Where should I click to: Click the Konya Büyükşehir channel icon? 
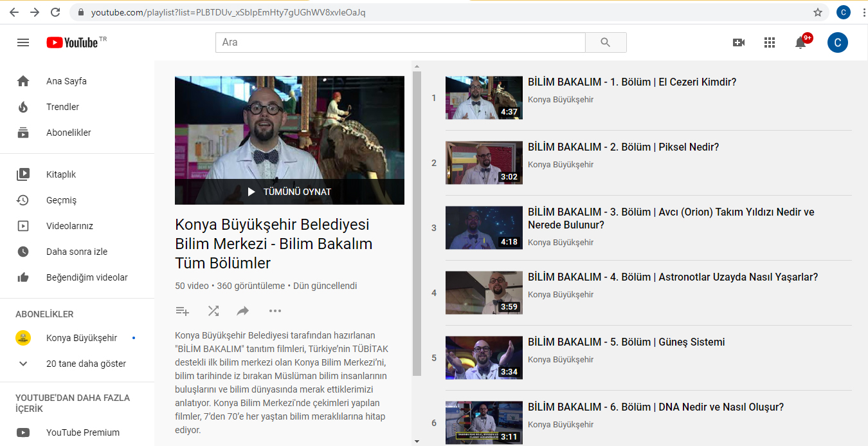tap(23, 338)
